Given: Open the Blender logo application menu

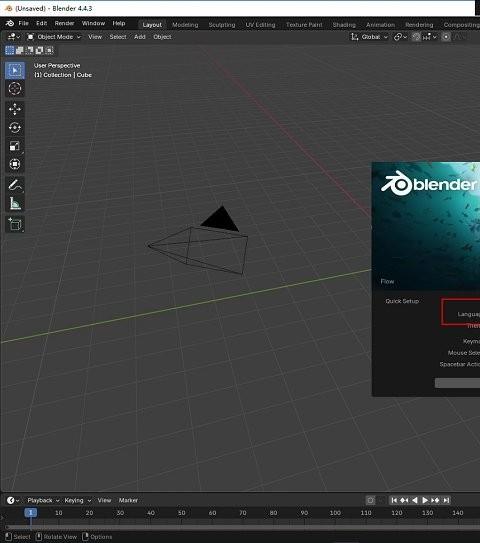Looking at the screenshot, I should click(x=10, y=23).
